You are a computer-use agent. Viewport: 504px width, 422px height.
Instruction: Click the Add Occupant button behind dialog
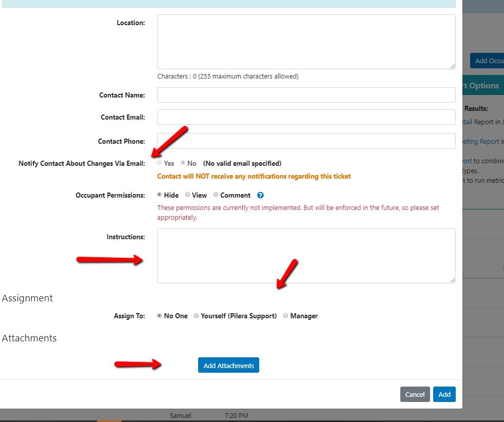[x=487, y=61]
